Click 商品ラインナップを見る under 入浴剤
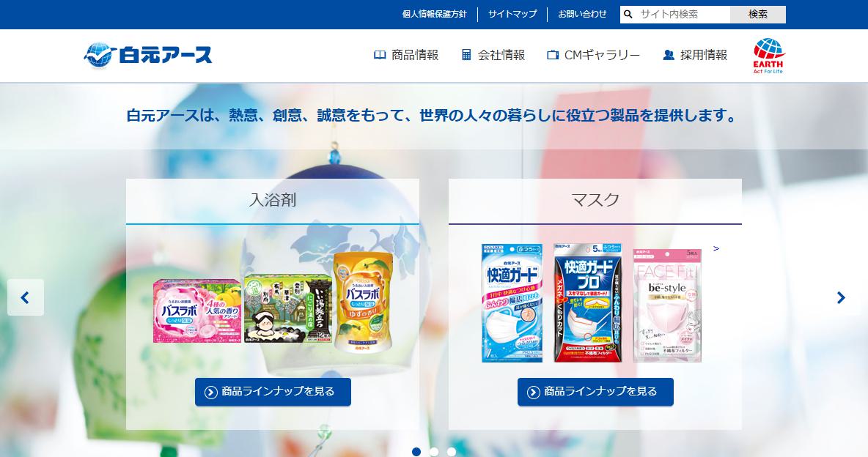This screenshot has width=868, height=457. pos(273,392)
